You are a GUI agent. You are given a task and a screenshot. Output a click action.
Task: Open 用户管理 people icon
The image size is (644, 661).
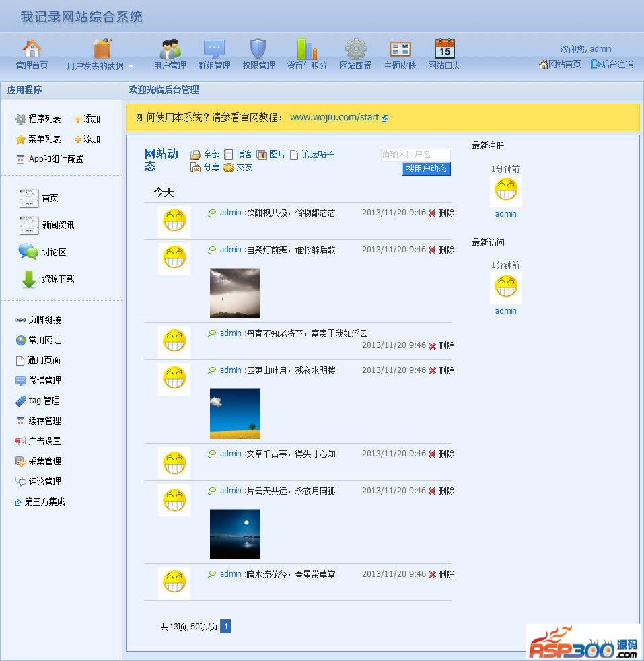point(170,49)
